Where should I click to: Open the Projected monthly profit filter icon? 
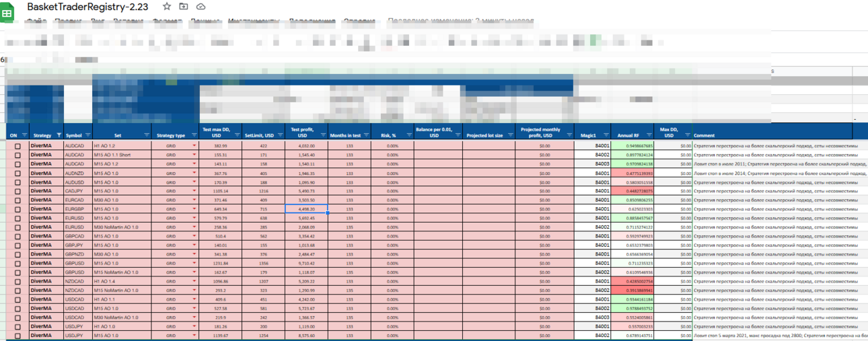[x=568, y=135]
